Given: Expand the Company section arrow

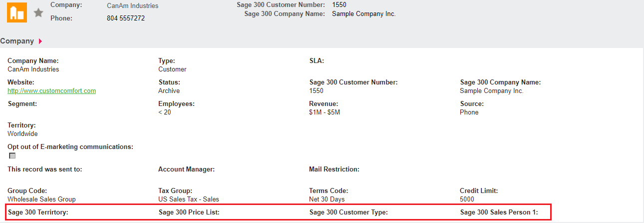Looking at the screenshot, I should (40, 41).
